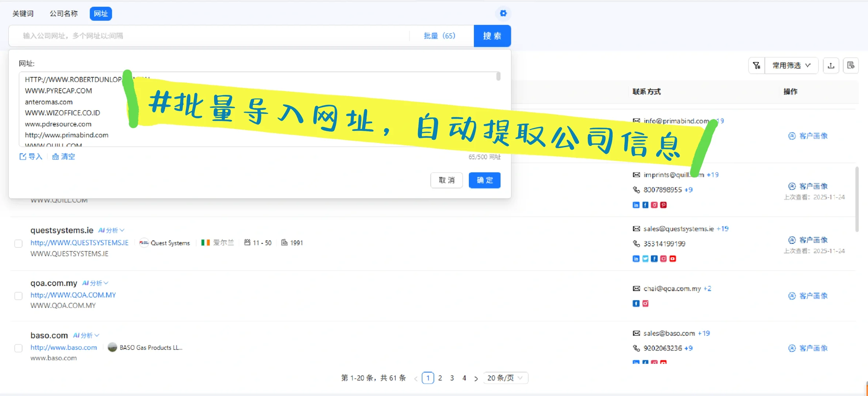Open the settings gear at top of page
The height and width of the screenshot is (396, 868).
pyautogui.click(x=503, y=13)
